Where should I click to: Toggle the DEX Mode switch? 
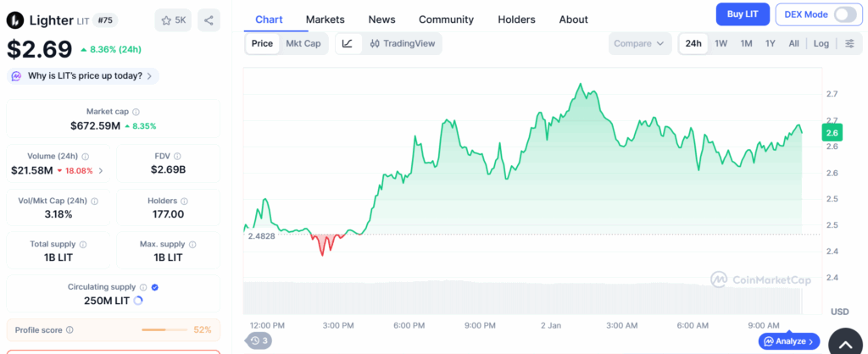(844, 14)
